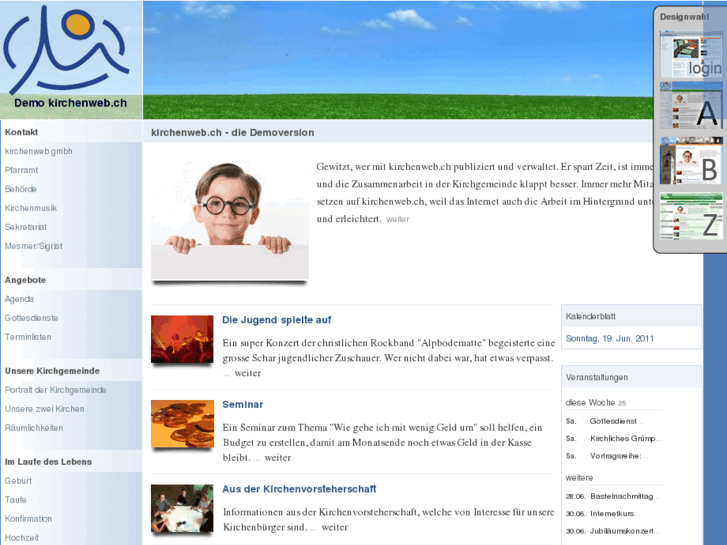Click the red concert thumbnail
Image resolution: width=727 pixels, height=545 pixels.
[x=182, y=339]
